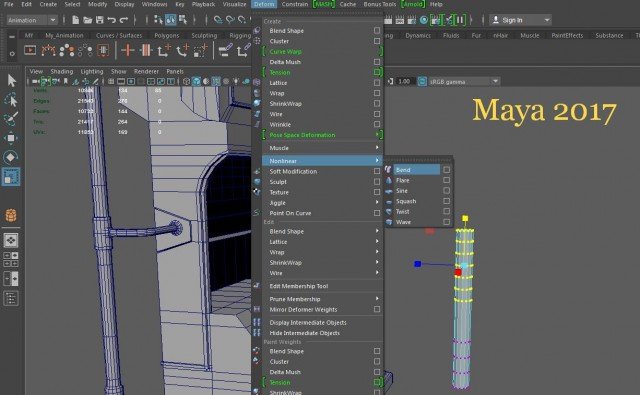This screenshot has height=395, width=640.
Task: Click the first shelf icon with play frame
Action: pyautogui.click(x=30, y=51)
